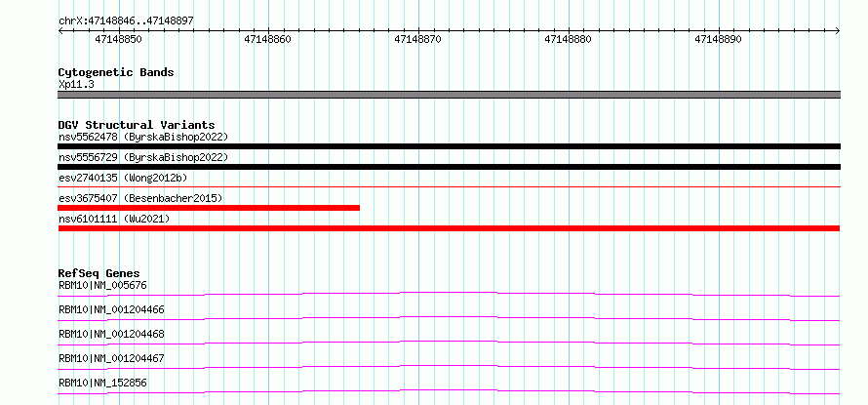The image size is (868, 405).
Task: Click the black bar under nsv5562478
Action: coord(449,146)
